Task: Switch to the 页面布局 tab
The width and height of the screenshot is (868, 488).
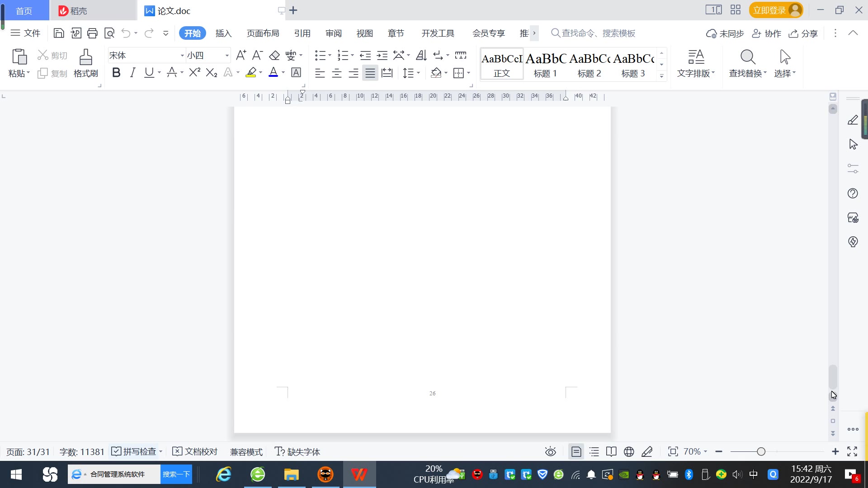Action: point(263,33)
